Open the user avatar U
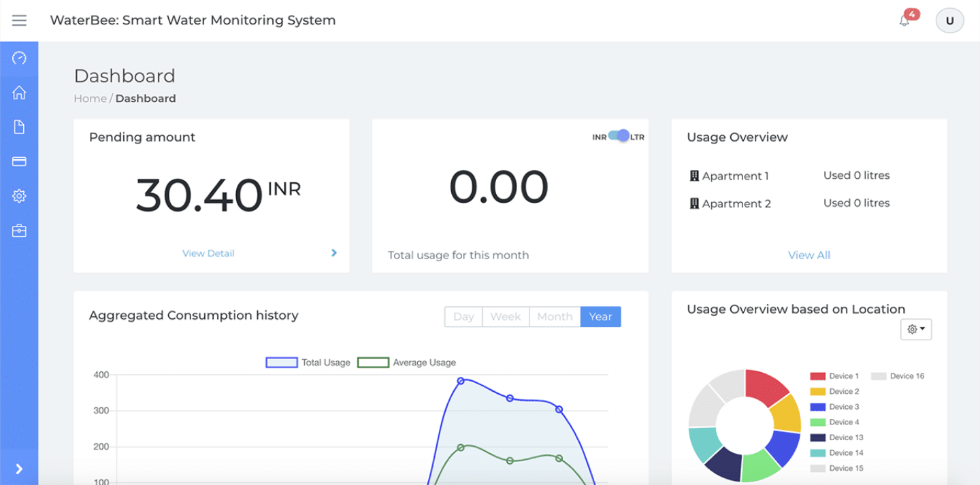Screen dimensions: 980x485 (949, 20)
